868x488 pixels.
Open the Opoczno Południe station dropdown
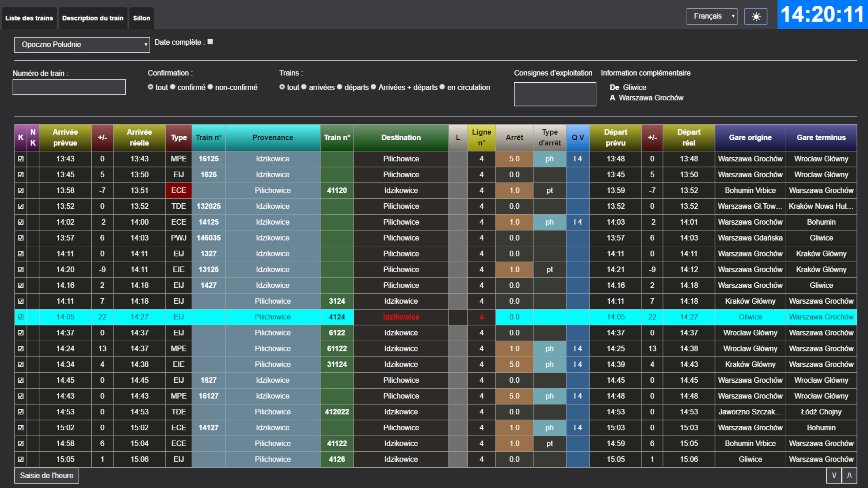(x=82, y=44)
